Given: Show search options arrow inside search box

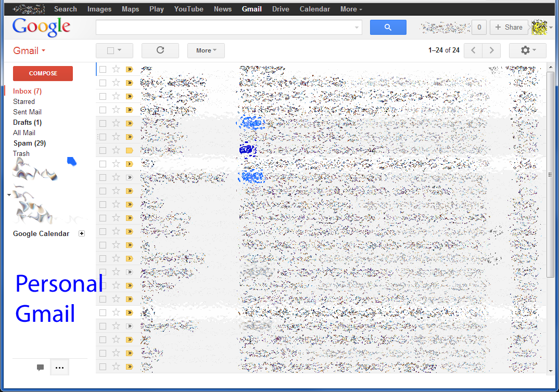Looking at the screenshot, I should [357, 28].
